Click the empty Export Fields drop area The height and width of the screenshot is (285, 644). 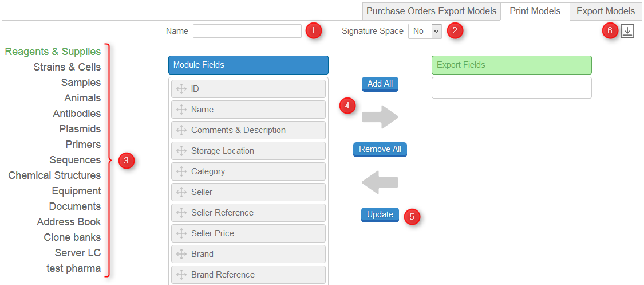coord(511,88)
